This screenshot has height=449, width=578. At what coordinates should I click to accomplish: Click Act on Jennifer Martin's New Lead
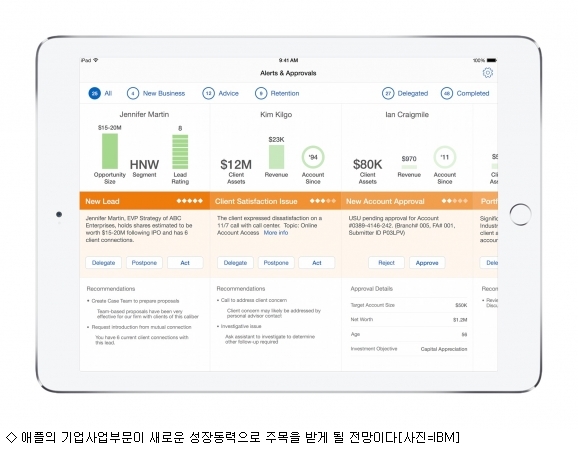[x=185, y=262]
